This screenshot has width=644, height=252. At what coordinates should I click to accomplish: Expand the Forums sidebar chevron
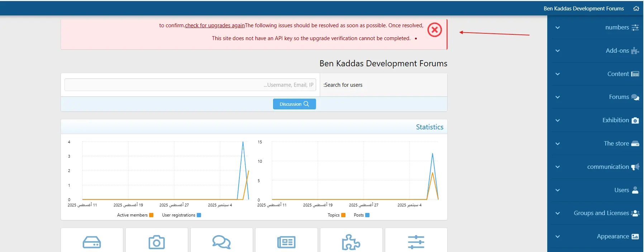[x=557, y=97]
